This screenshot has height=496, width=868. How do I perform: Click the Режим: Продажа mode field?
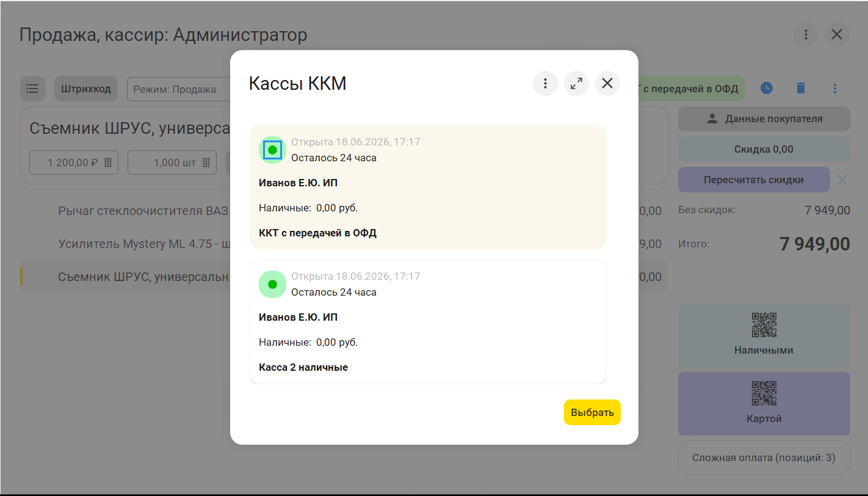pos(178,89)
